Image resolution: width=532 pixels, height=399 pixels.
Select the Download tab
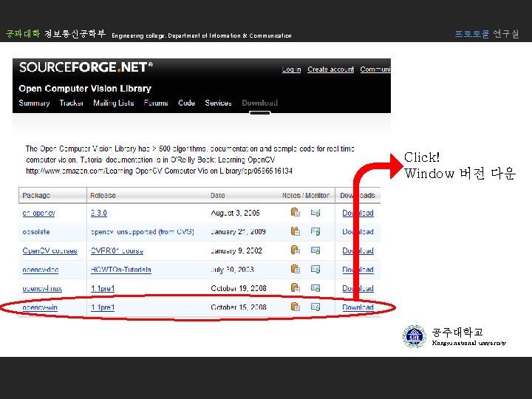tap(260, 103)
